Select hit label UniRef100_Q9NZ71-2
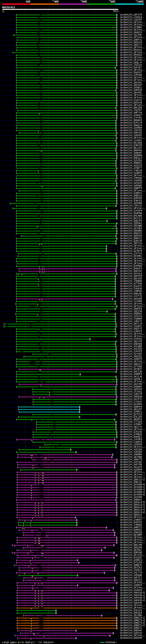 point(132,618)
